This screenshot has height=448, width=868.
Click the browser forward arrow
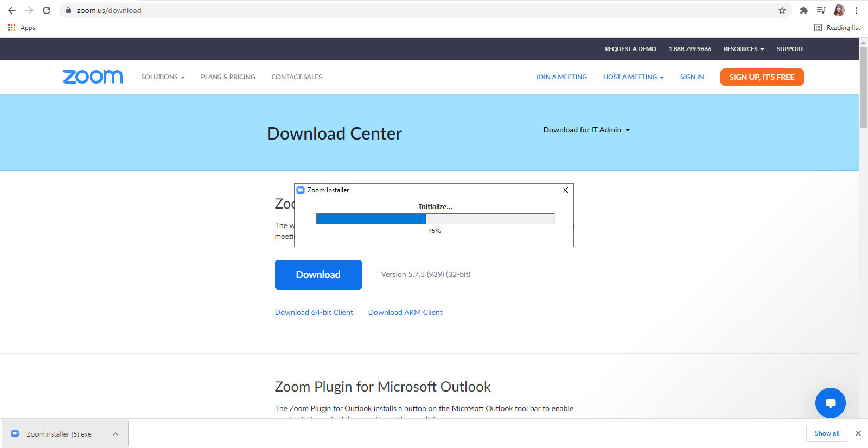click(x=29, y=10)
